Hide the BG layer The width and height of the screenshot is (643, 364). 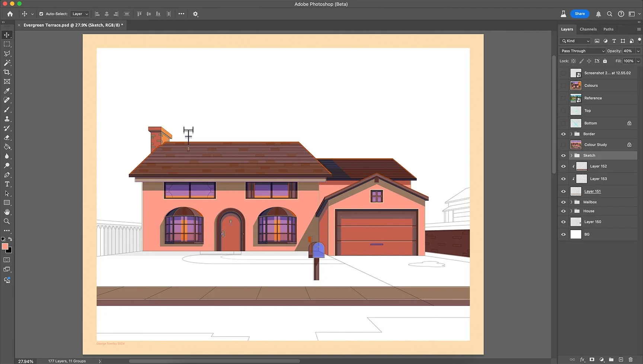[x=563, y=234]
